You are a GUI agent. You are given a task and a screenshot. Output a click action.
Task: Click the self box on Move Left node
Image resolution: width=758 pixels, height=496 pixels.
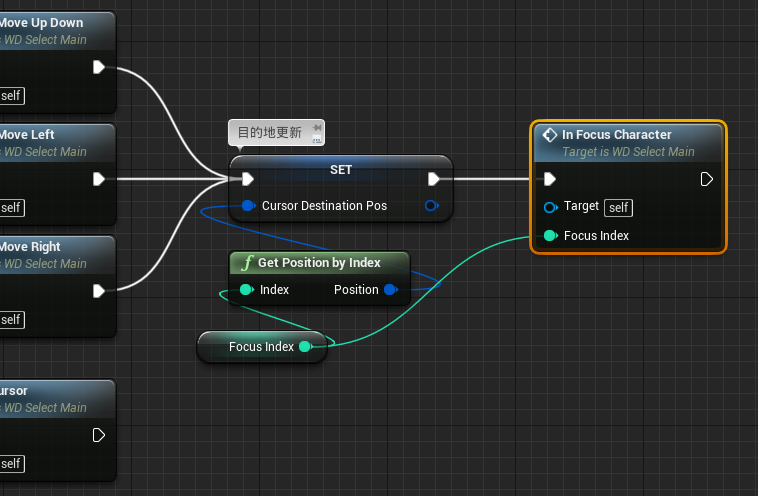pos(11,208)
